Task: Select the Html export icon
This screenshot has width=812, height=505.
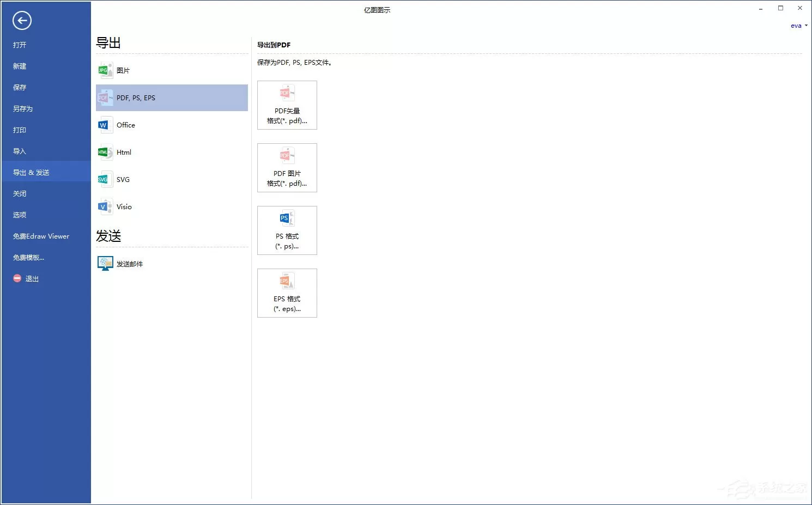Action: click(105, 152)
